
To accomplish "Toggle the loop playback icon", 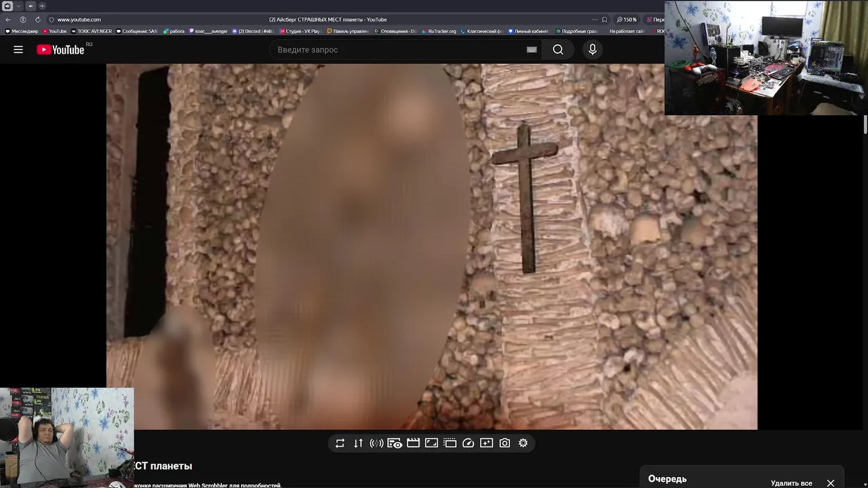I will click(x=340, y=443).
